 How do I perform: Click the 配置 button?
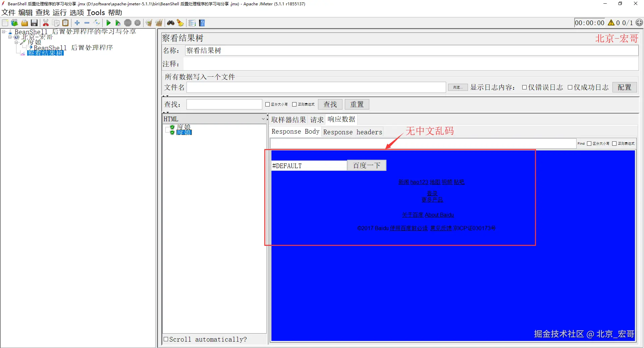click(x=625, y=87)
